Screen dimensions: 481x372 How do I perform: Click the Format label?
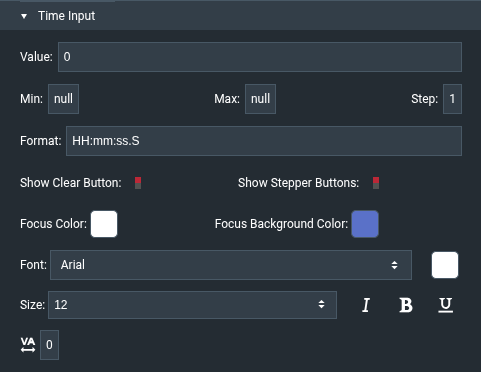pyautogui.click(x=41, y=141)
